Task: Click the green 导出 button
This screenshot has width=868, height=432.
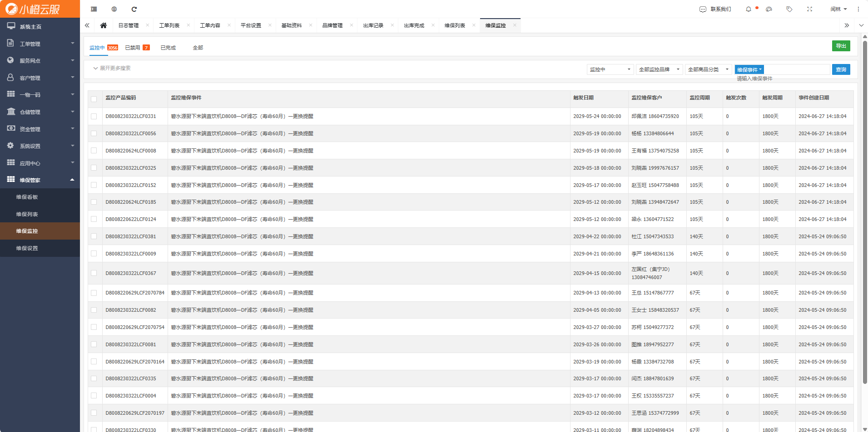Action: point(841,46)
